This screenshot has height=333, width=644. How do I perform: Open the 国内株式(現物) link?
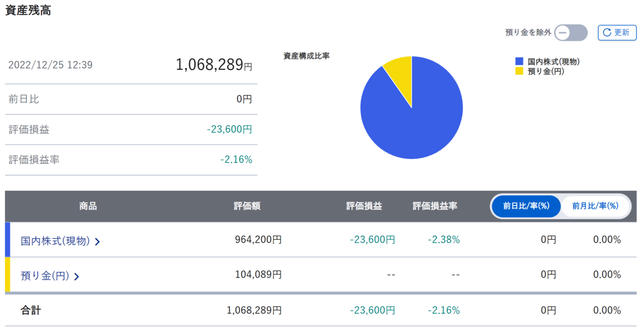coord(61,241)
